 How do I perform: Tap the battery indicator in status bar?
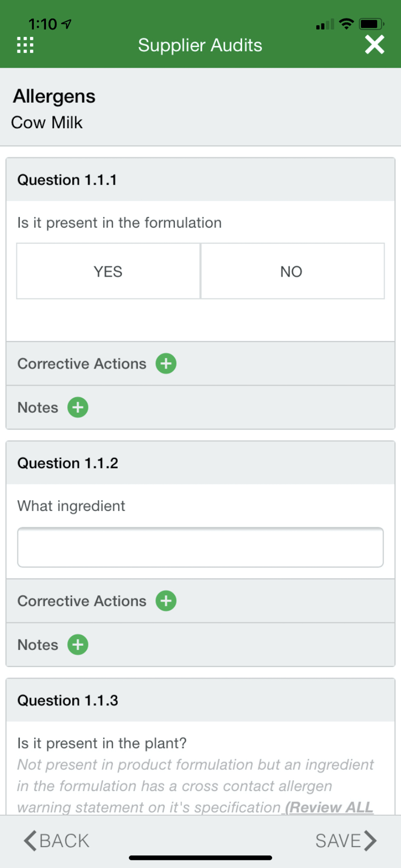tap(372, 24)
